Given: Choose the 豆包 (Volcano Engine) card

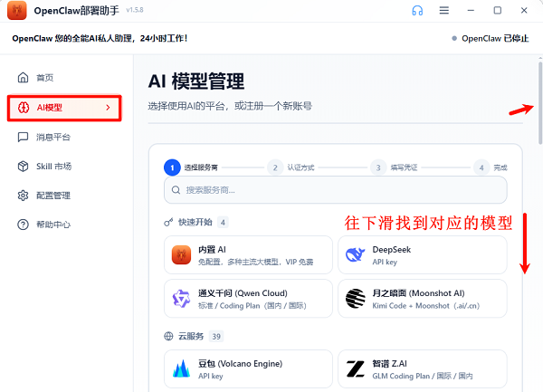Looking at the screenshot, I should [248, 368].
